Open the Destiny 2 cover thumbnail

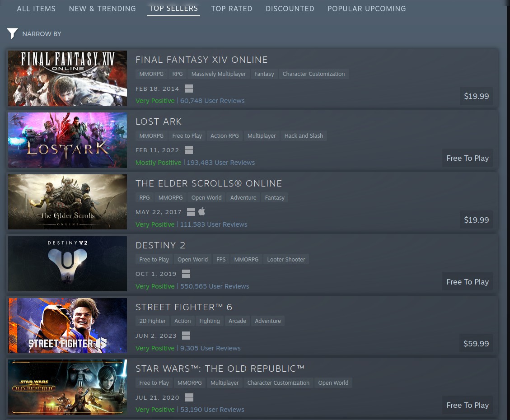tap(67, 264)
